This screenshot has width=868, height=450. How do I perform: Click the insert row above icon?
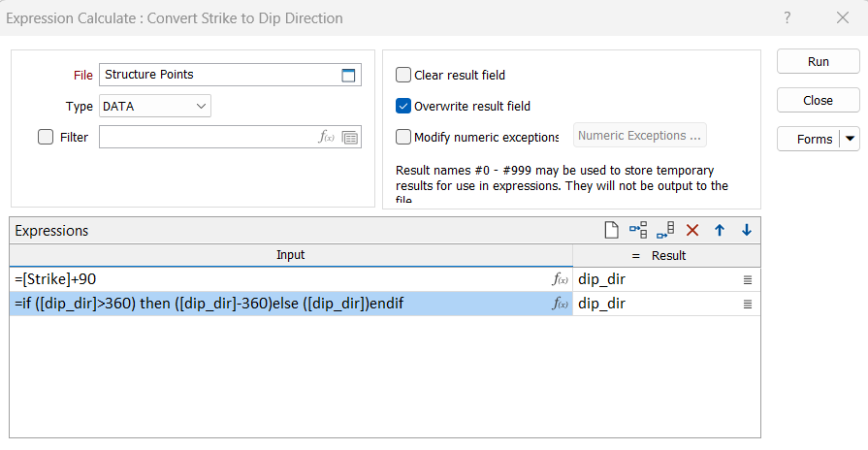638,230
